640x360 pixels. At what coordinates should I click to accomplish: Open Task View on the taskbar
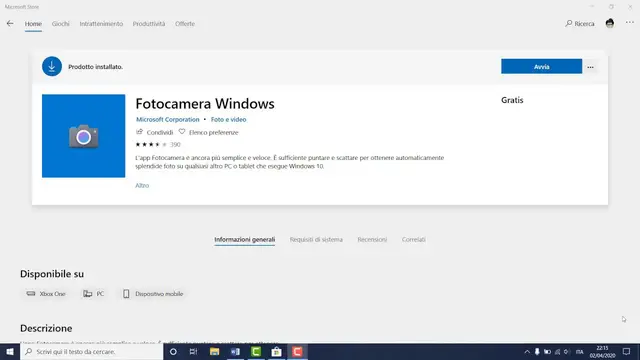[193, 351]
